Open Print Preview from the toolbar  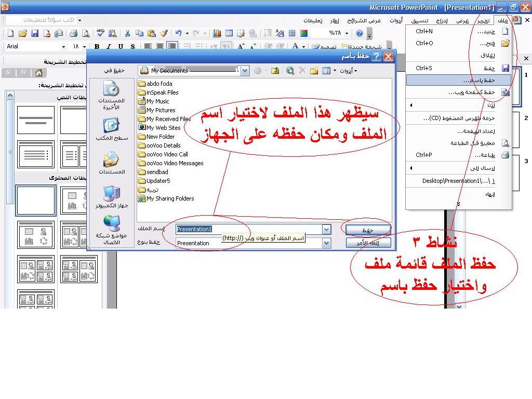pyautogui.click(x=86, y=33)
